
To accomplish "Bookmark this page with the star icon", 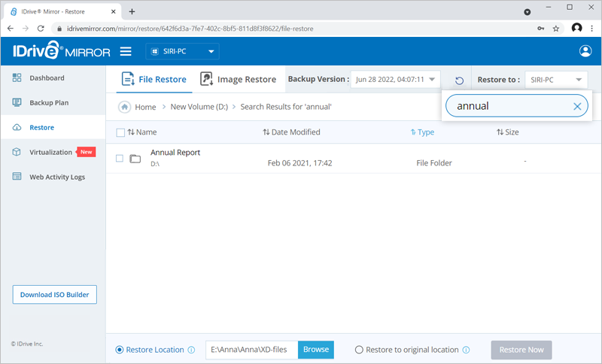I will pos(556,29).
